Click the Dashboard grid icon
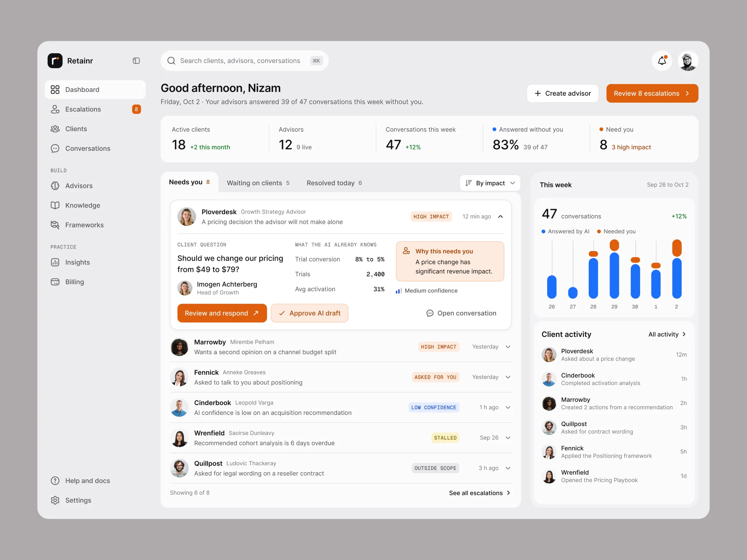The height and width of the screenshot is (560, 747). tap(55, 90)
